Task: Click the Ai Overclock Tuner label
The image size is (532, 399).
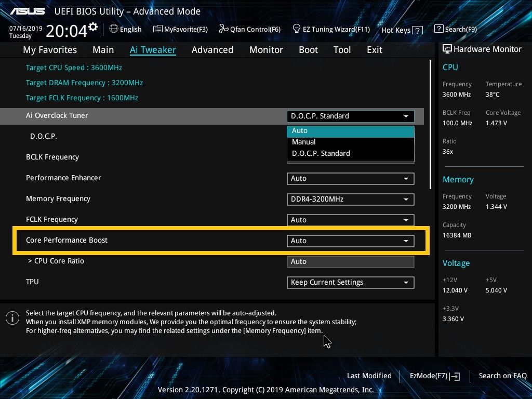Action: (x=57, y=115)
